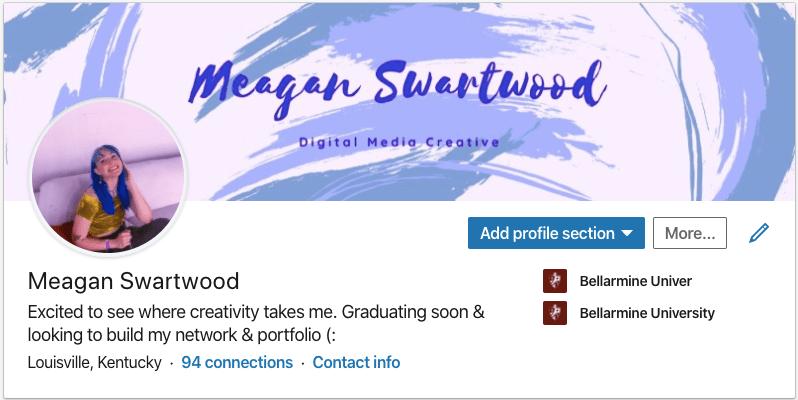Click the Louisville, Kentucky location text
This screenshot has width=798, height=400.
click(x=95, y=362)
